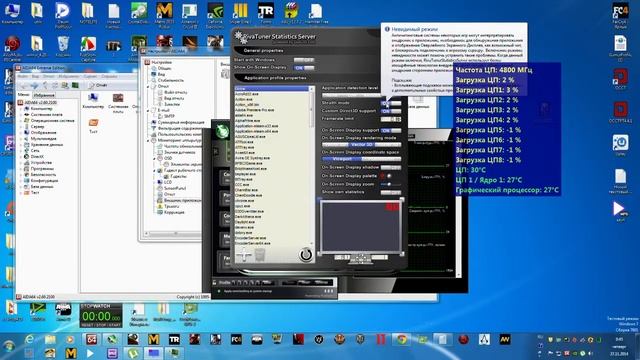
Task: Open the Тест icon in AIDA64 right pane
Action: pos(93,126)
